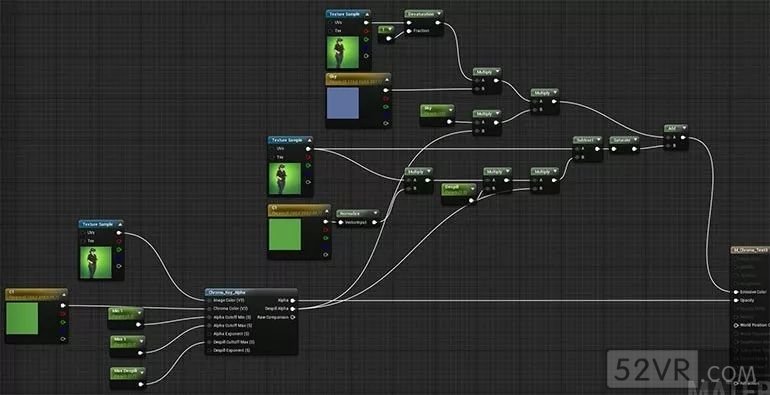Screen dimensions: 770x395
Task: Click the Emissive Color input pin
Action: 736,292
